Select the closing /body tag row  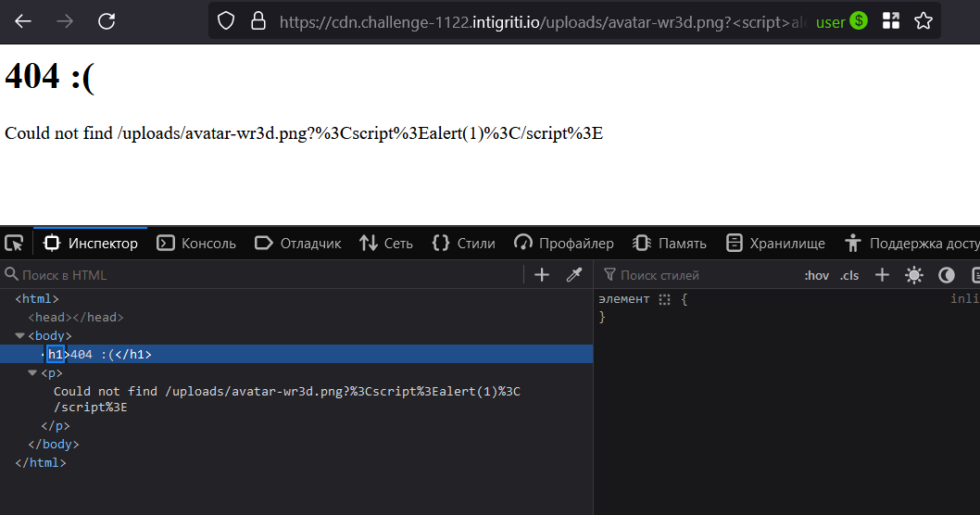[x=53, y=445]
